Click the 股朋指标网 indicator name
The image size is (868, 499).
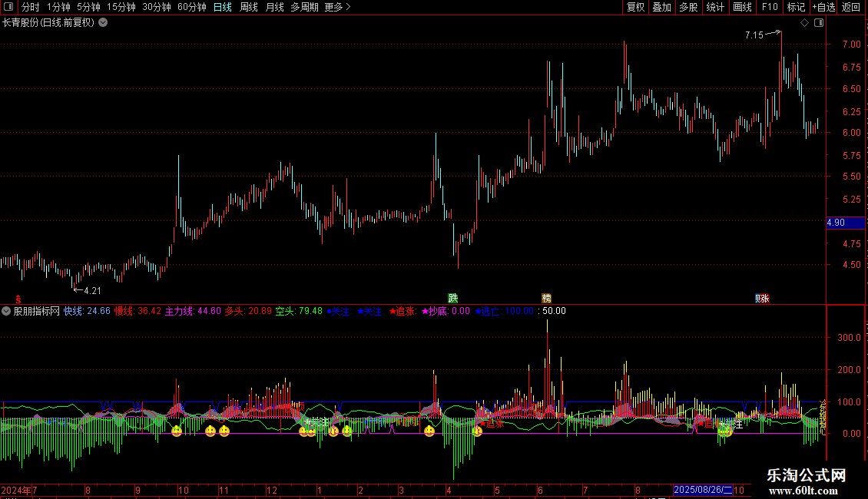[37, 311]
